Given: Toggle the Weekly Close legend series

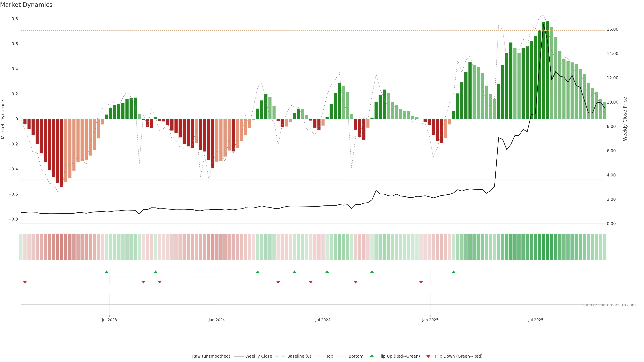Looking at the screenshot, I should tap(258, 356).
